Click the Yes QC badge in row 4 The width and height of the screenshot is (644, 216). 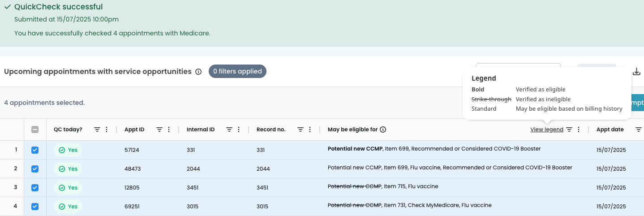pos(68,207)
